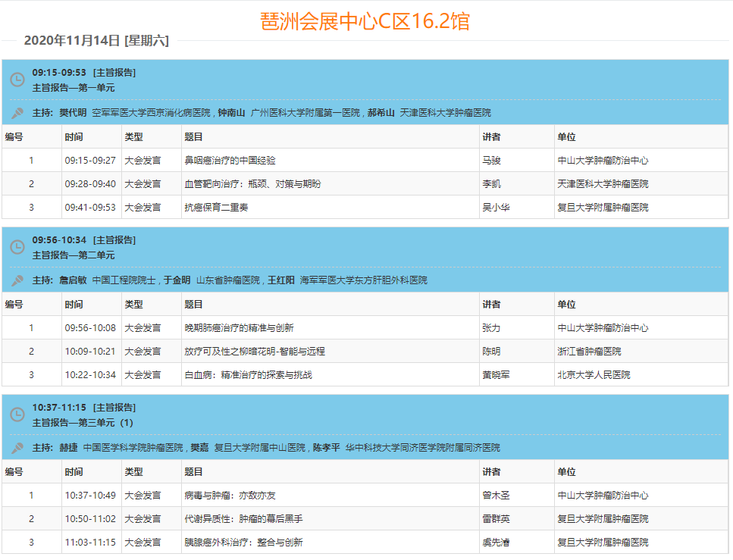Open the session title 主旨报告—第二单元

click(74, 255)
